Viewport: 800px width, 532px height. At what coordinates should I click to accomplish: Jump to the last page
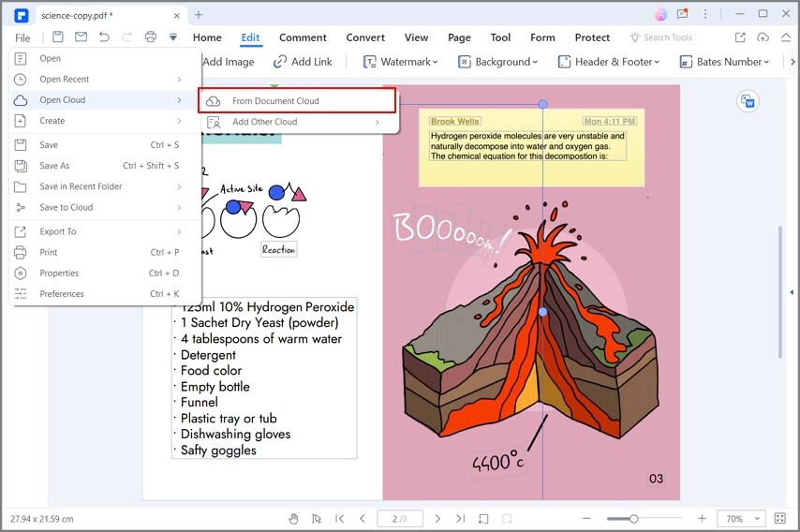(460, 519)
